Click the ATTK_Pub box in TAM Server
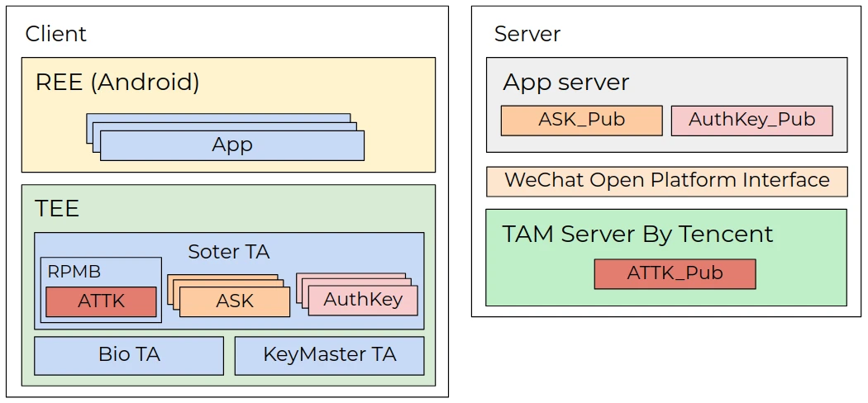This screenshot has width=868, height=403. click(x=675, y=273)
